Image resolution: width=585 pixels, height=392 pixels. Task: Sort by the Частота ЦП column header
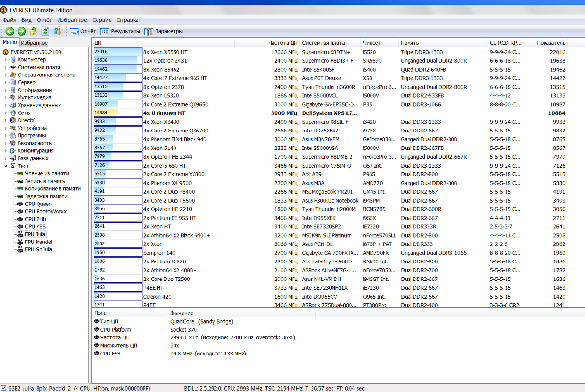(283, 43)
